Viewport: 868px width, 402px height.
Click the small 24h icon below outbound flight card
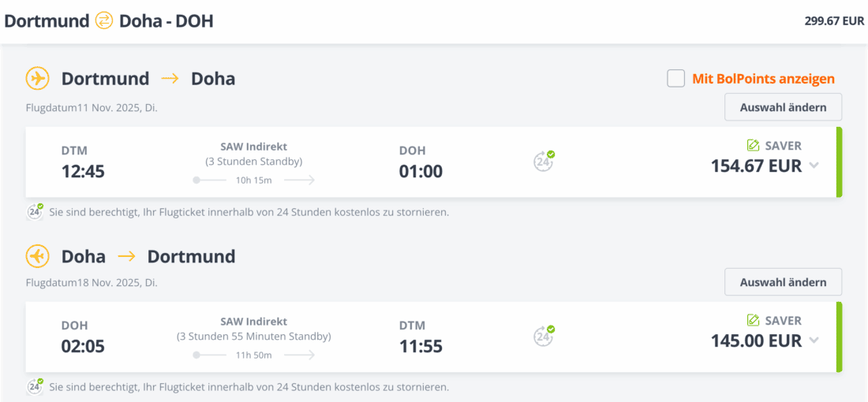(x=36, y=211)
